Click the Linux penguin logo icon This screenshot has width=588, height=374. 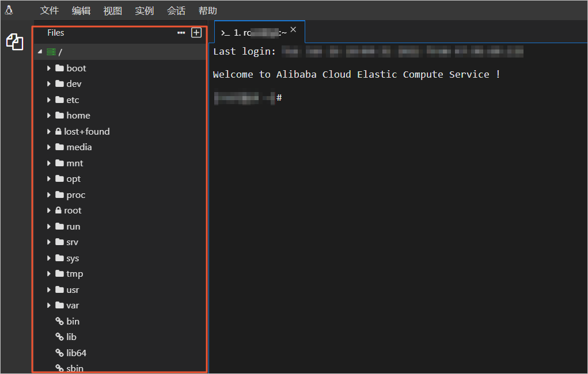click(x=9, y=10)
